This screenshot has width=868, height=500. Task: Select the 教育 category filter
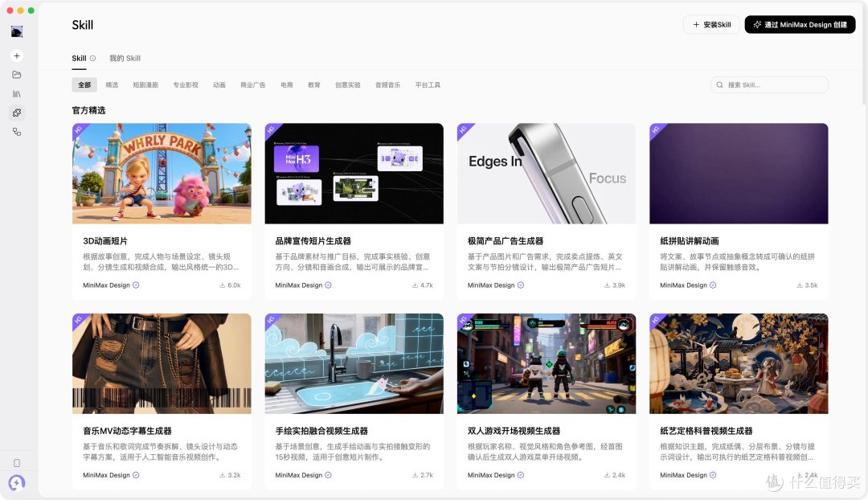pyautogui.click(x=314, y=84)
